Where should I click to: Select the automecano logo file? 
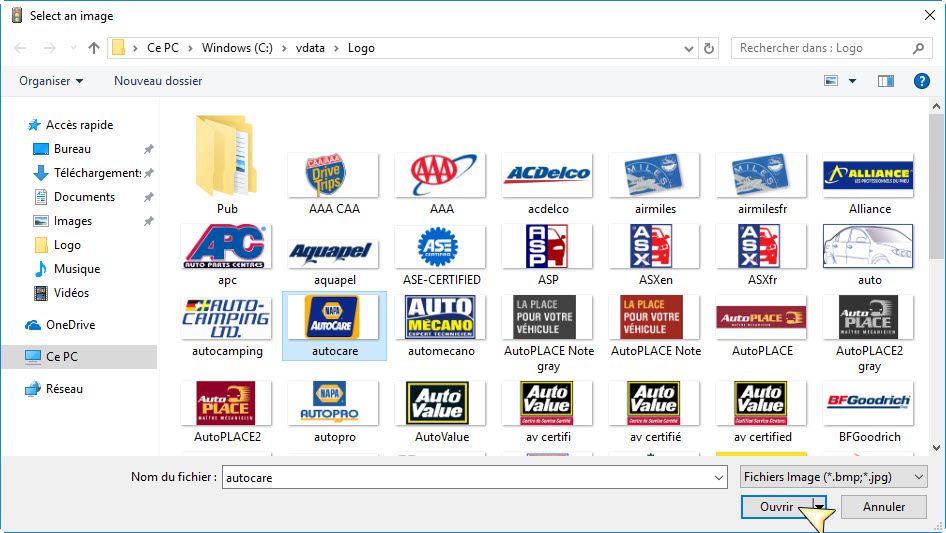pyautogui.click(x=441, y=318)
